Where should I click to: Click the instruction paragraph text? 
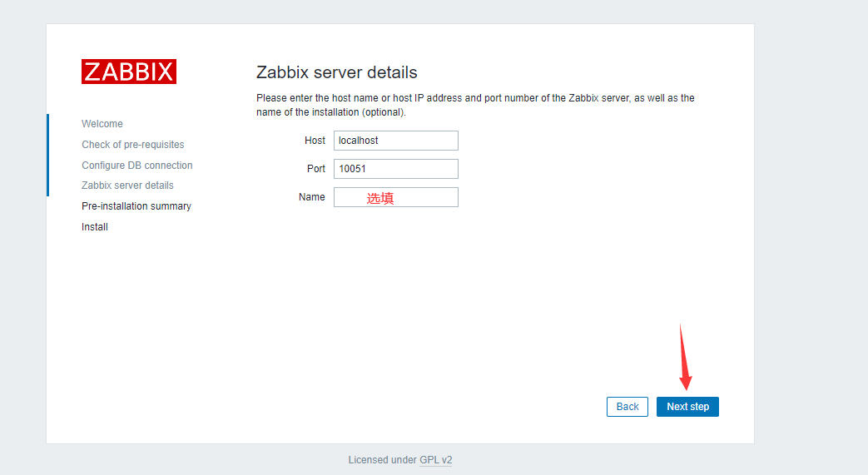[x=474, y=105]
